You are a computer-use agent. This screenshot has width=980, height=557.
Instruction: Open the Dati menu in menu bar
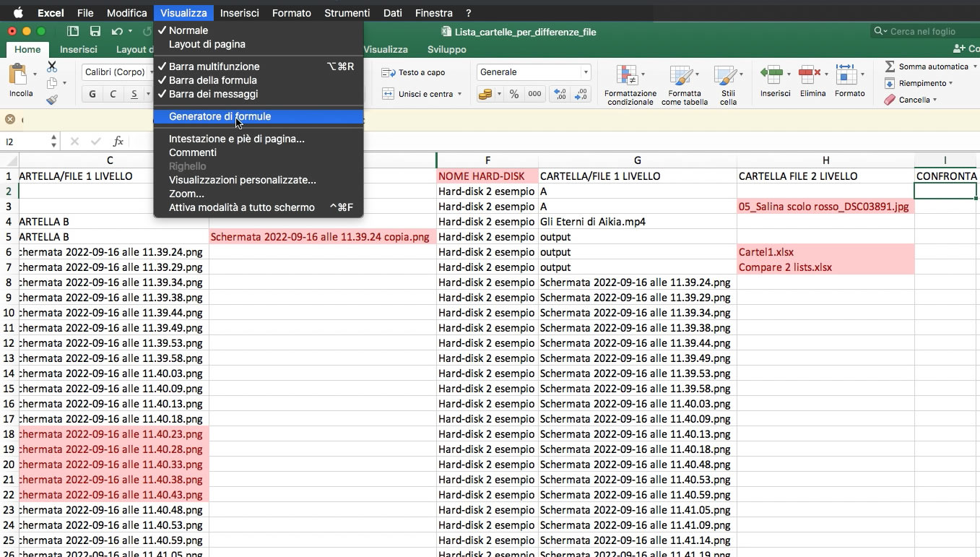(393, 13)
